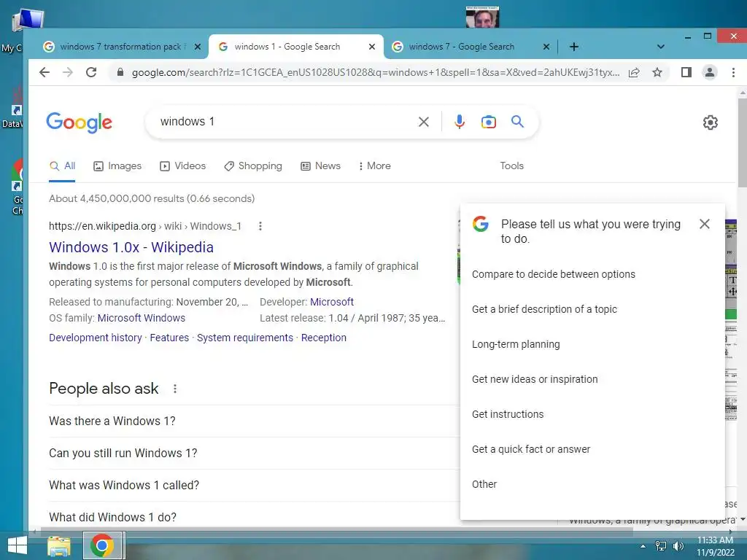Close the Google feedback survey popup
747x560 pixels.
(x=705, y=224)
